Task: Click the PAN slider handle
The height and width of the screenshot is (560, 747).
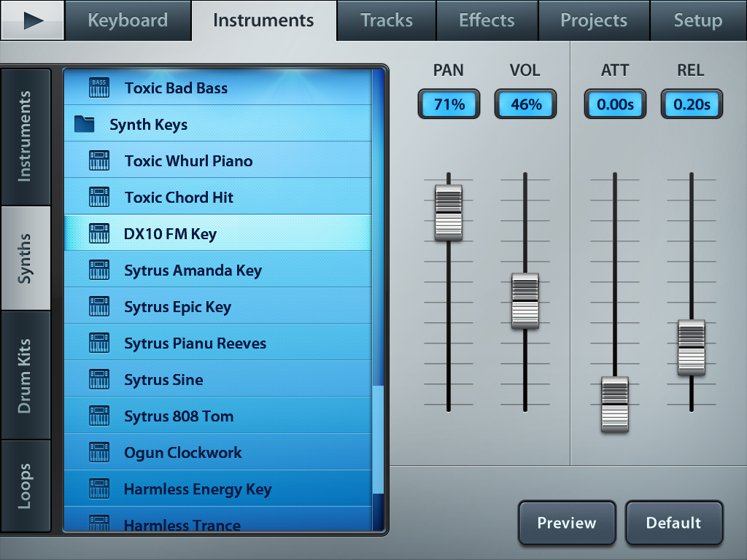Action: [449, 213]
